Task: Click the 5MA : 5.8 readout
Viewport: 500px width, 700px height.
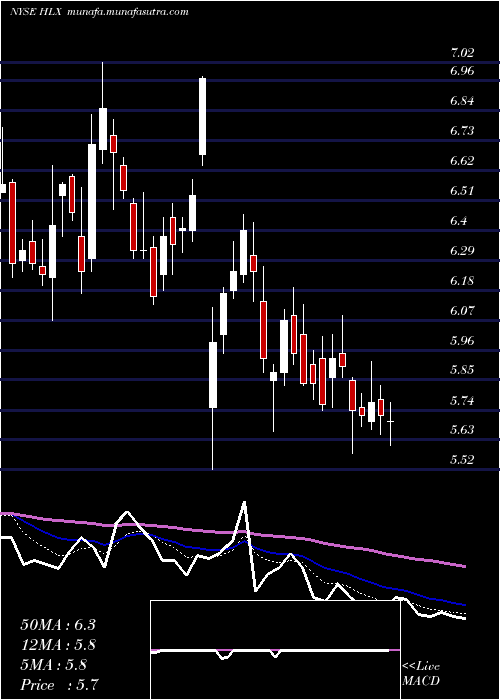Action: tap(54, 665)
